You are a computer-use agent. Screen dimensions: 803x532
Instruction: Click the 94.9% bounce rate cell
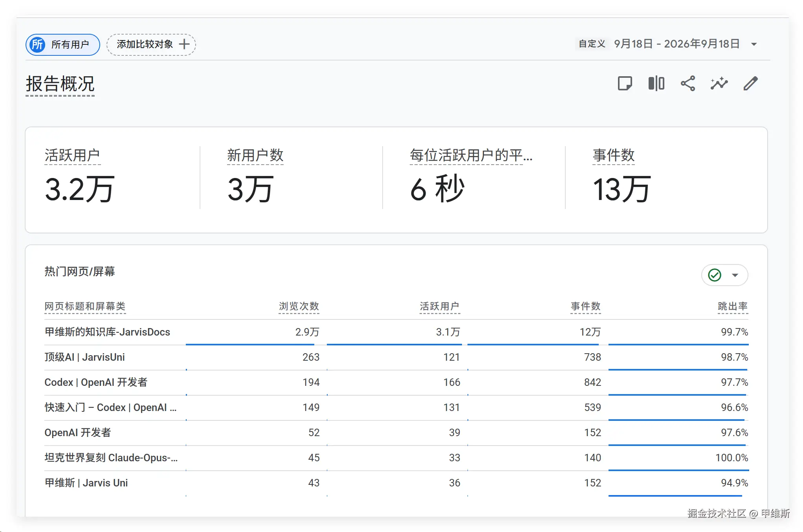pyautogui.click(x=734, y=483)
